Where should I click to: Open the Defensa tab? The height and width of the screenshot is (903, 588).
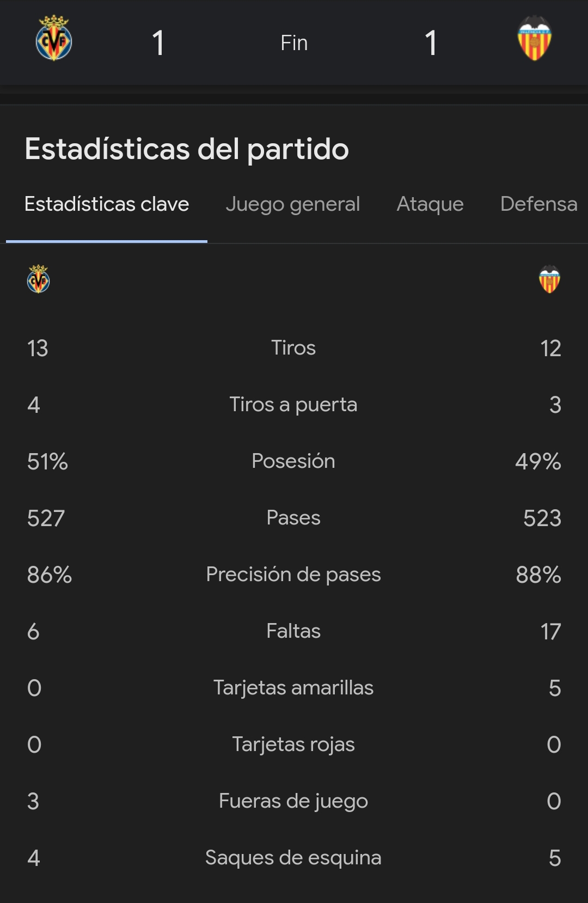(x=538, y=204)
